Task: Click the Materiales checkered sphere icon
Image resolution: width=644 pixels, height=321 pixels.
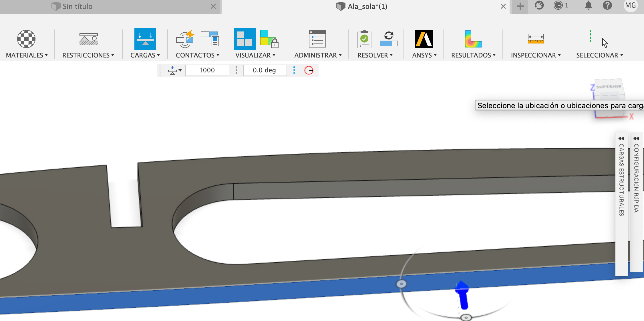Action: [x=26, y=39]
